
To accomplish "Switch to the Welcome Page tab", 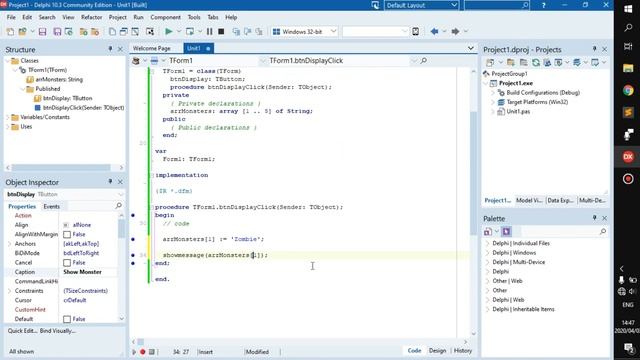I will 151,48.
